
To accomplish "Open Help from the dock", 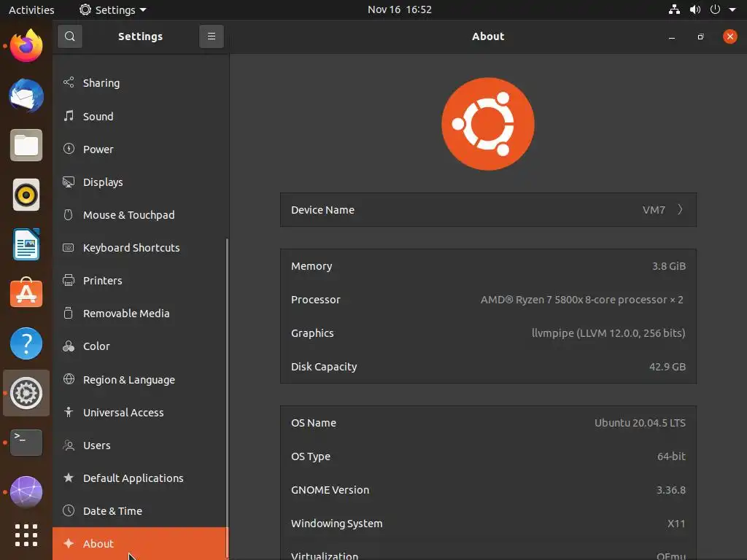I will click(x=26, y=343).
